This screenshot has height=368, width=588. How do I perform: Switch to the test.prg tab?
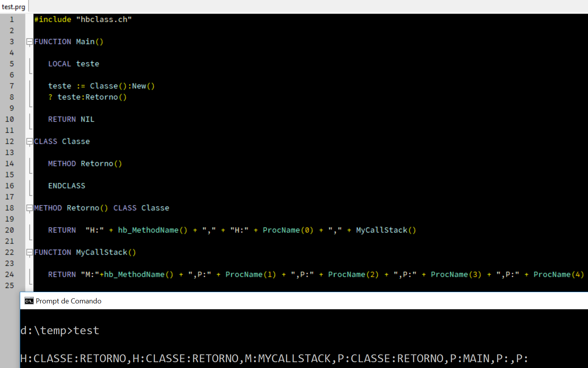click(14, 7)
